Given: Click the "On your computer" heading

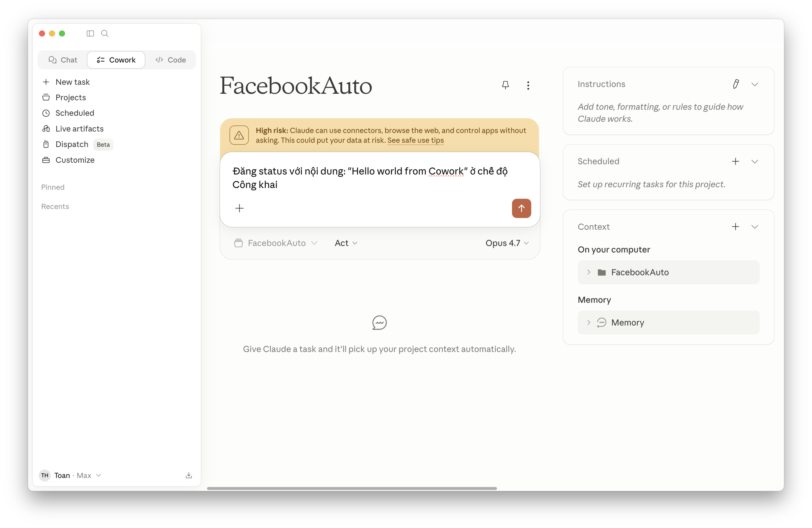Looking at the screenshot, I should [x=614, y=250].
